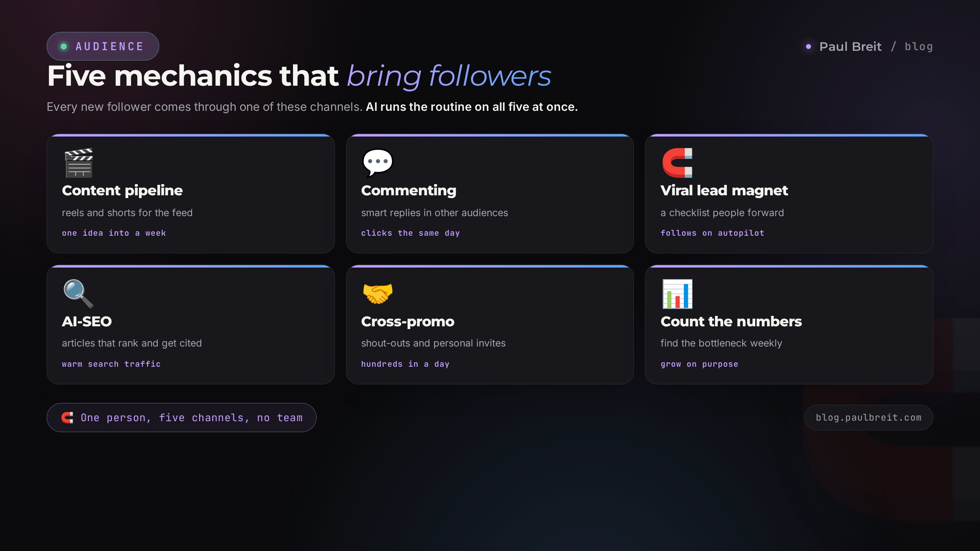
Task: Click the purple dot beside Paul Breit
Action: (809, 47)
